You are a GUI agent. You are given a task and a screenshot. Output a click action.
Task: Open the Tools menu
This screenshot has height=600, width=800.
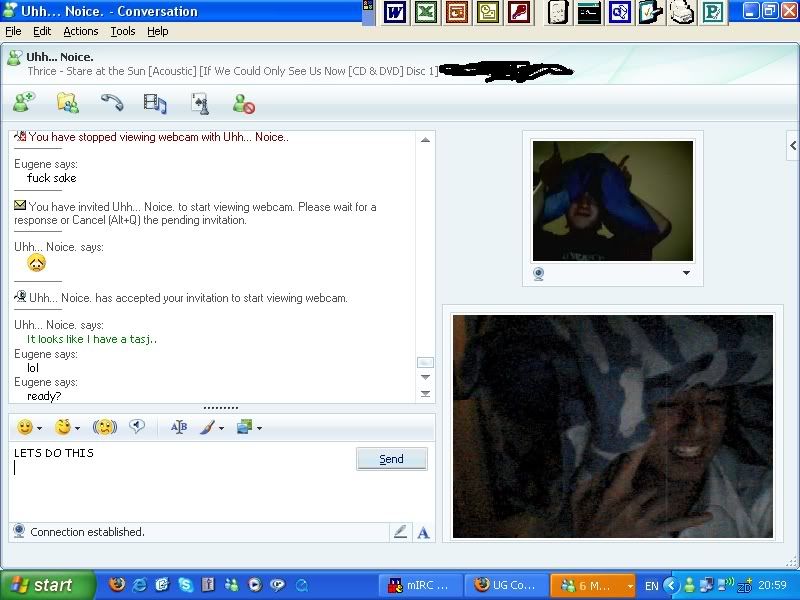pyautogui.click(x=123, y=31)
